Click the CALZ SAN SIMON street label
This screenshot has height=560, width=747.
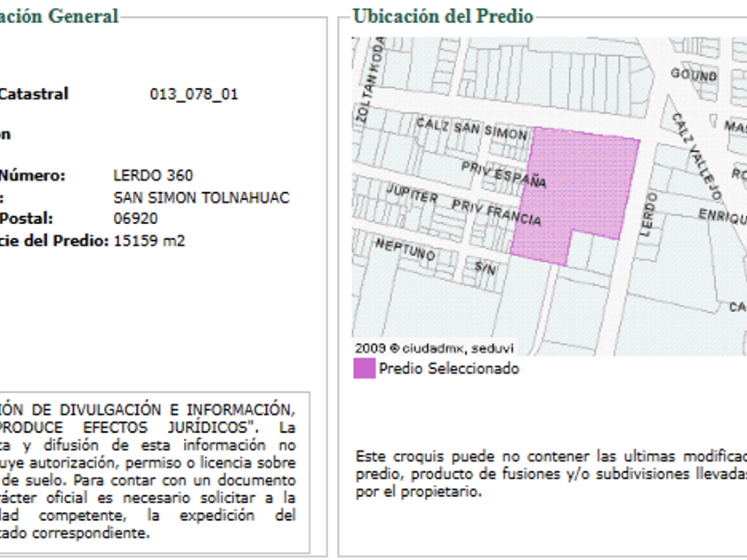click(471, 129)
